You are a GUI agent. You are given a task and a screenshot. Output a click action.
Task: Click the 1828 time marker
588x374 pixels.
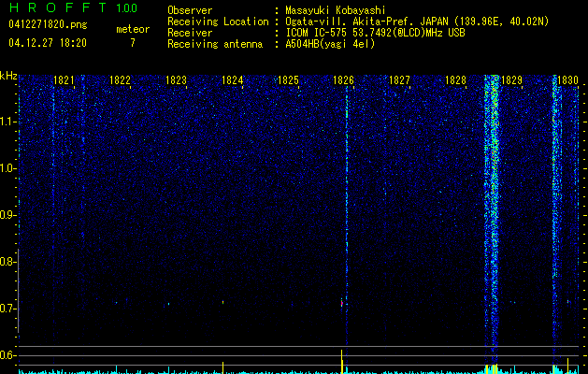(455, 80)
